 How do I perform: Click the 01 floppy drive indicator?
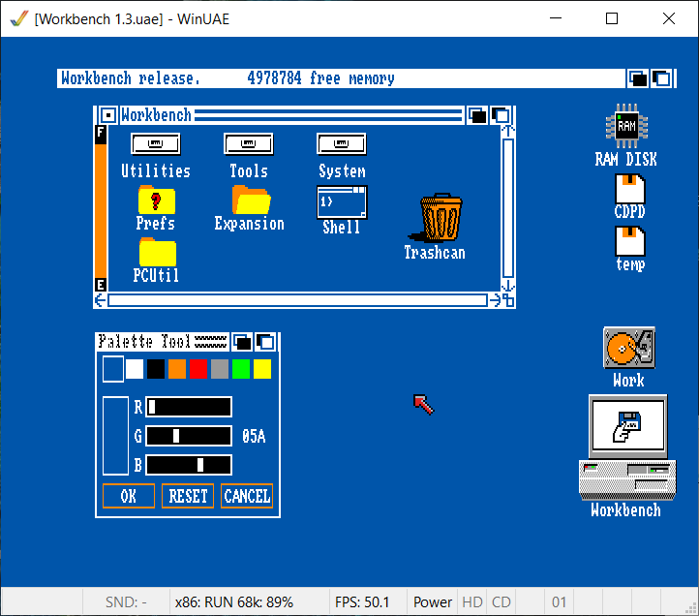pyautogui.click(x=559, y=602)
